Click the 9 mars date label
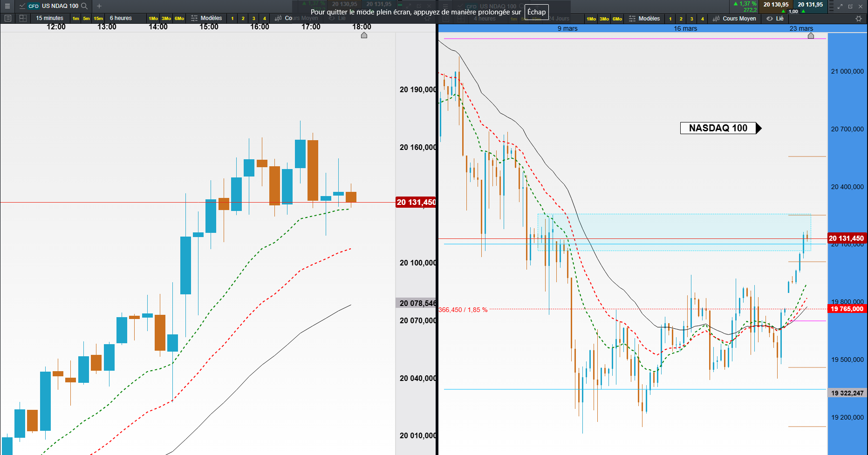 tap(567, 28)
